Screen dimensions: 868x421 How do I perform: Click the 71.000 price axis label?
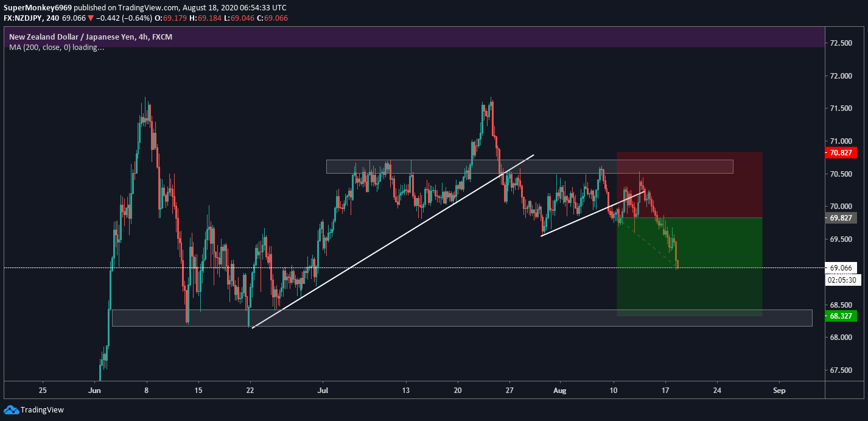pyautogui.click(x=840, y=141)
